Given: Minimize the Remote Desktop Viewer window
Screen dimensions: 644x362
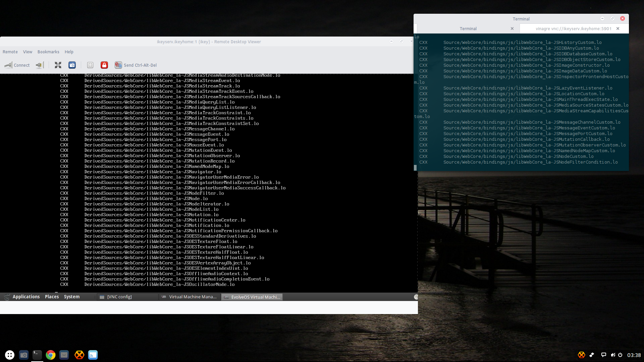Looking at the screenshot, I should click(391, 41).
